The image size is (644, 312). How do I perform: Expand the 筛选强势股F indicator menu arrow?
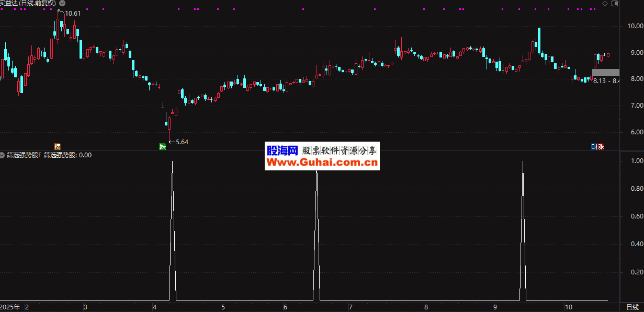(x=3, y=155)
